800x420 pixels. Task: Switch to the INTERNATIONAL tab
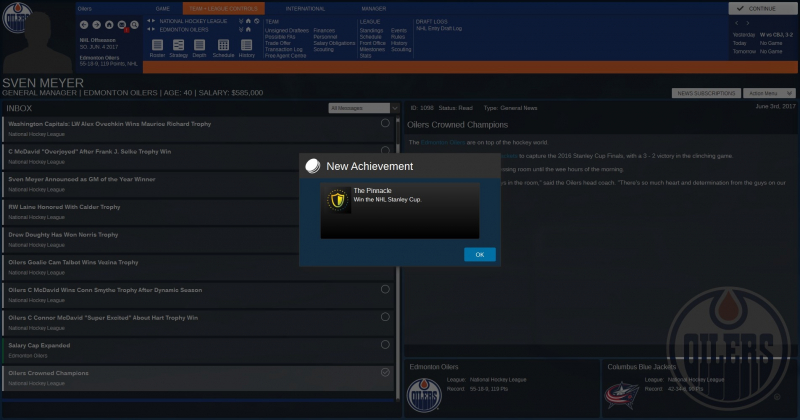(305, 9)
